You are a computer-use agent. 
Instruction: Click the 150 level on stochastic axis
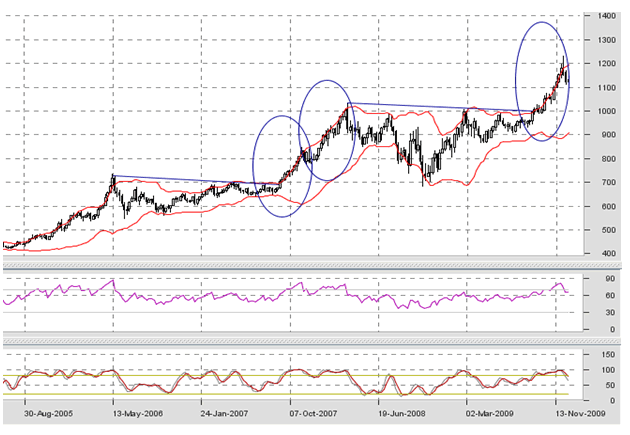(609, 355)
